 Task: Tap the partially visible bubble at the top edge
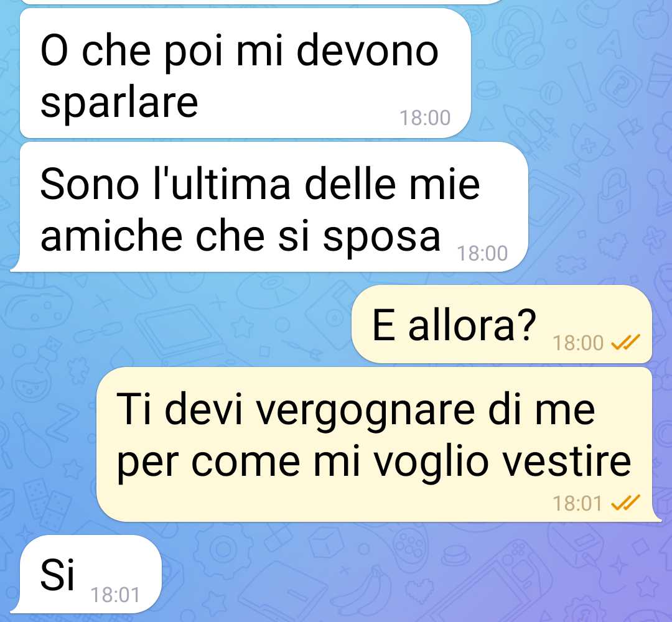pos(261,2)
